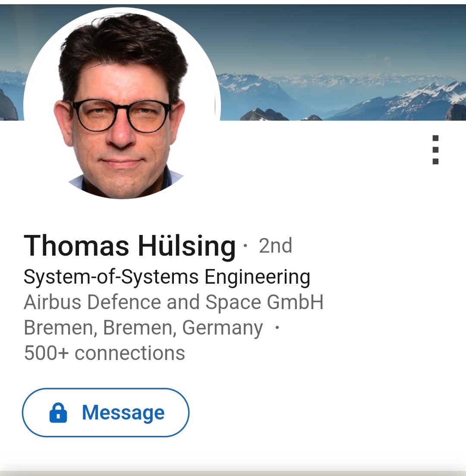Tap the Message button

coord(105,413)
